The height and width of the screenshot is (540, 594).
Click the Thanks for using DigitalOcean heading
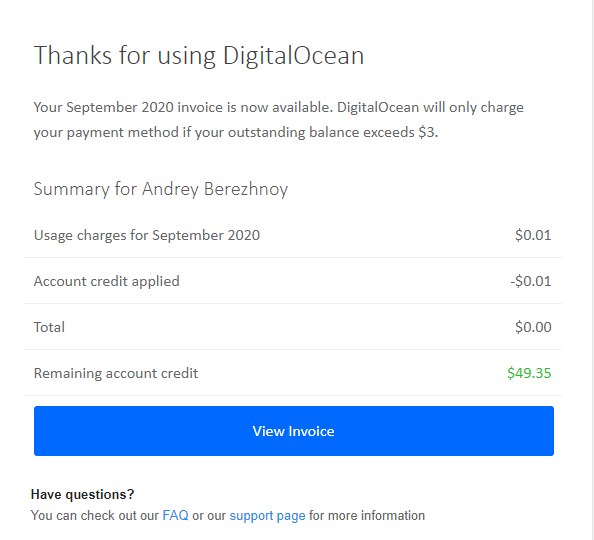click(199, 55)
